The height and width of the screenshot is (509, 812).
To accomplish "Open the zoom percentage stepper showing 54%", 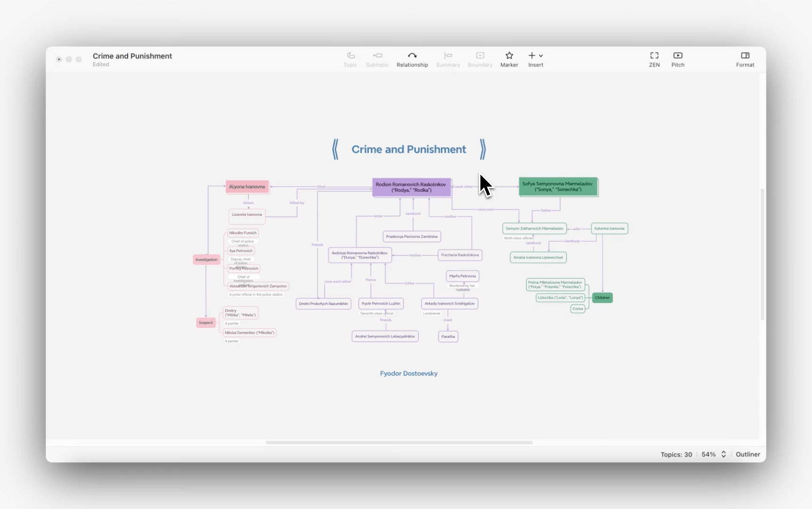I will click(x=723, y=454).
